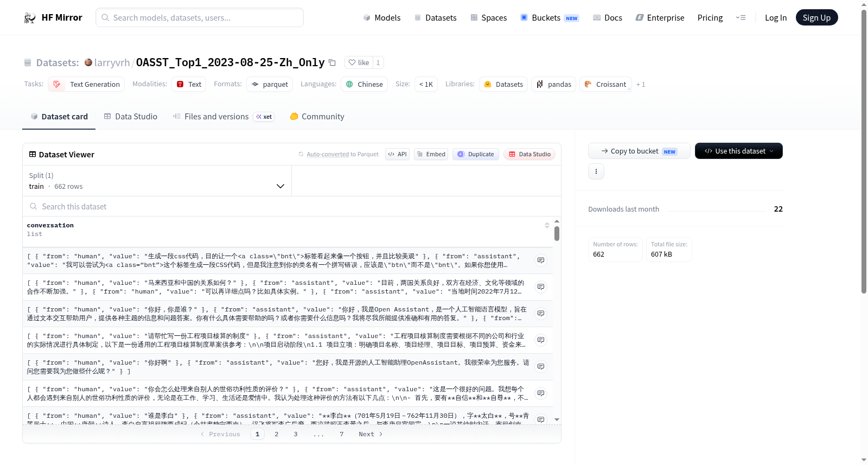Open the Models nav item

pos(382,17)
